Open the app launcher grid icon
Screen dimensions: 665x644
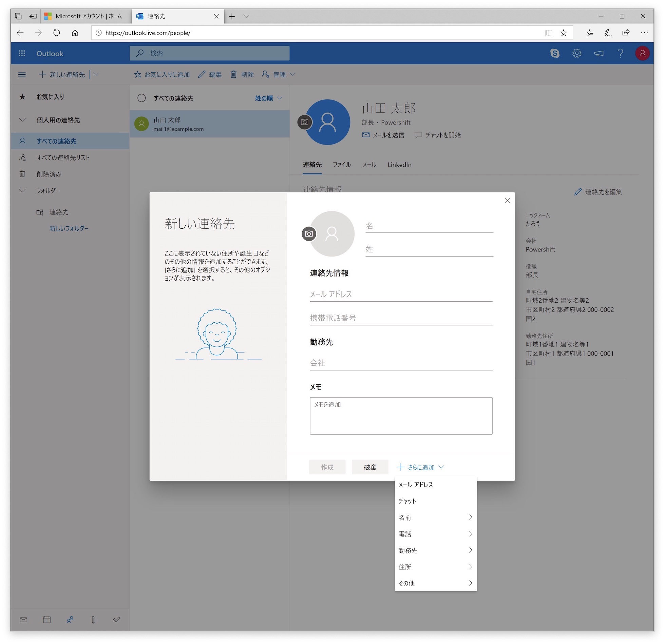(x=22, y=53)
